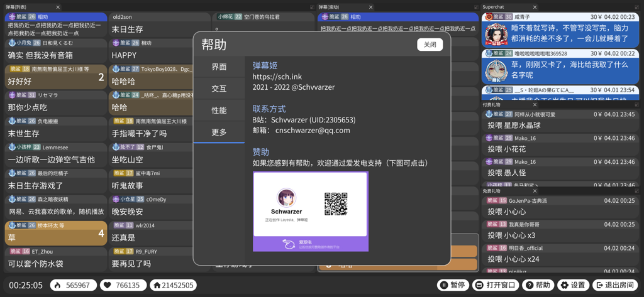644x297 pixels.
Task: Click the home room ID 21452505
Action: tap(173, 285)
